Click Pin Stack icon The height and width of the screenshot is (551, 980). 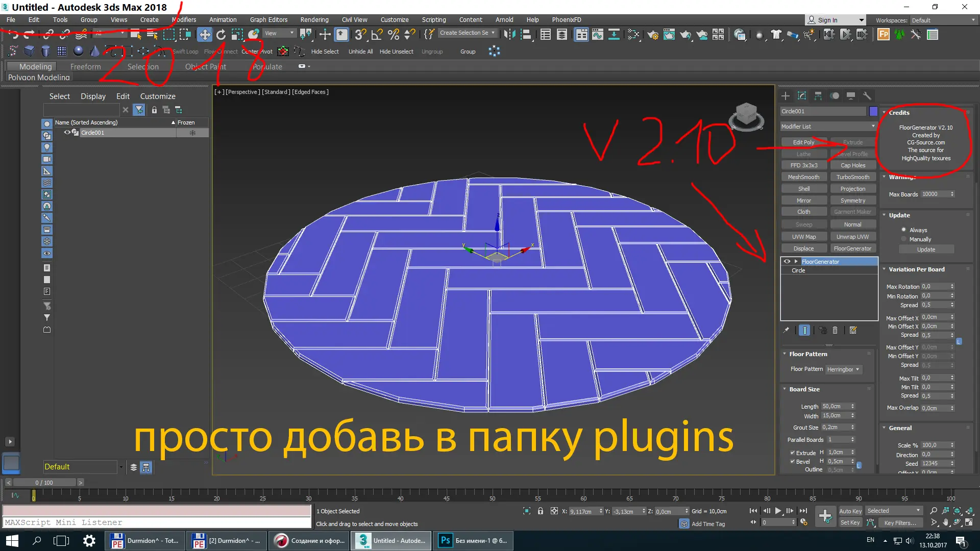(x=786, y=330)
